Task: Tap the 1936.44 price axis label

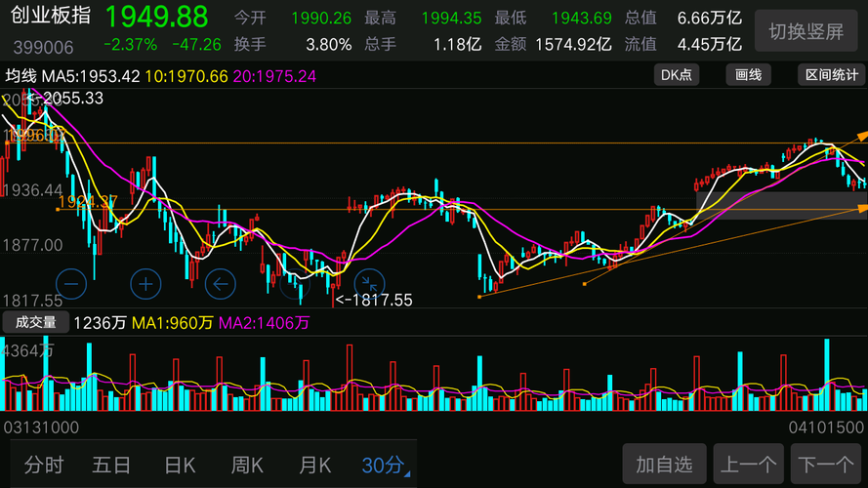Action: [32, 190]
